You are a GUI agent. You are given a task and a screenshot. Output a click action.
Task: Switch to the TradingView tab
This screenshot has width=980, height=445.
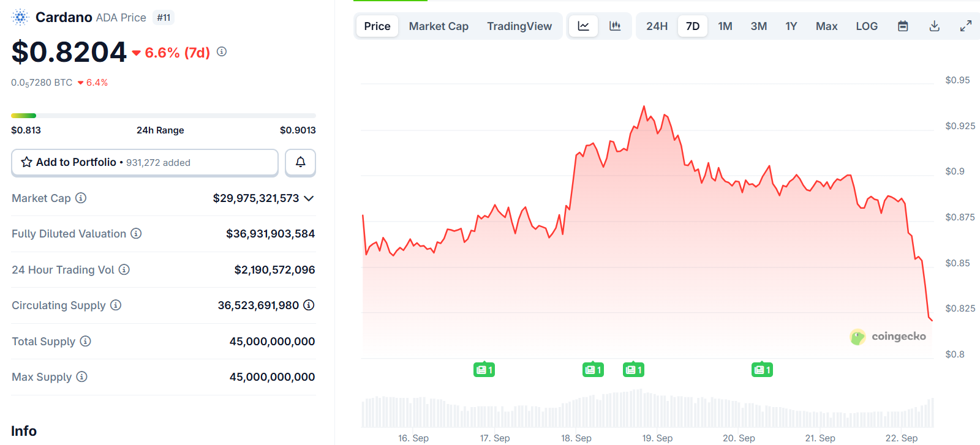pyautogui.click(x=519, y=26)
